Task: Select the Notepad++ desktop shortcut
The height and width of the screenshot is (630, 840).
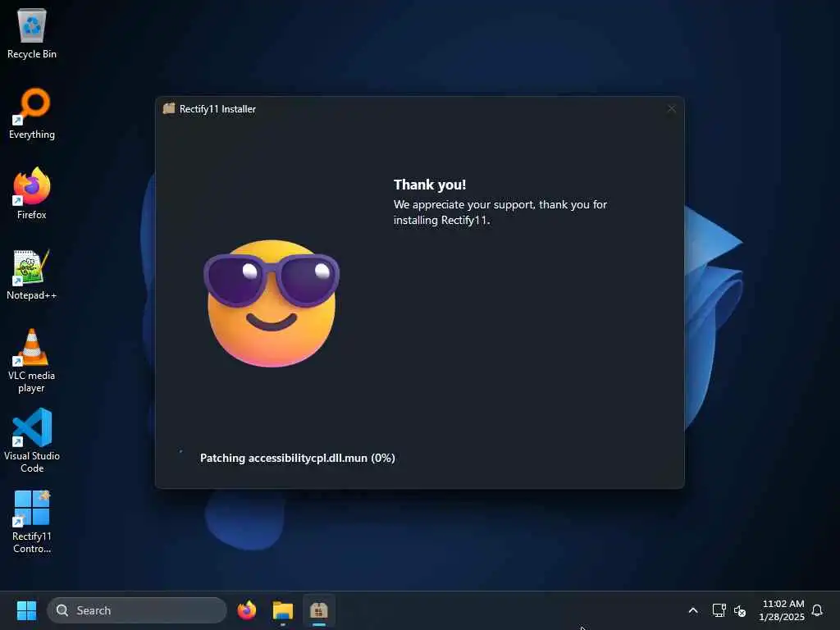Action: coord(32,274)
